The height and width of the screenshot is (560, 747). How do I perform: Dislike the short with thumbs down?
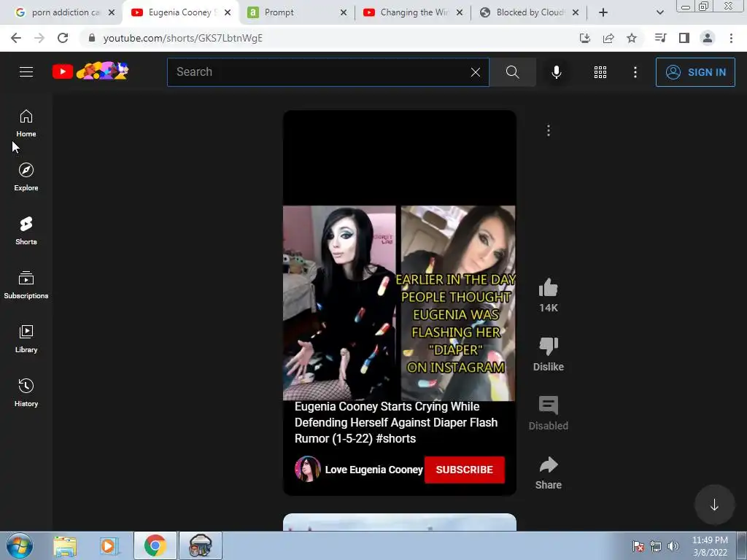click(x=549, y=346)
